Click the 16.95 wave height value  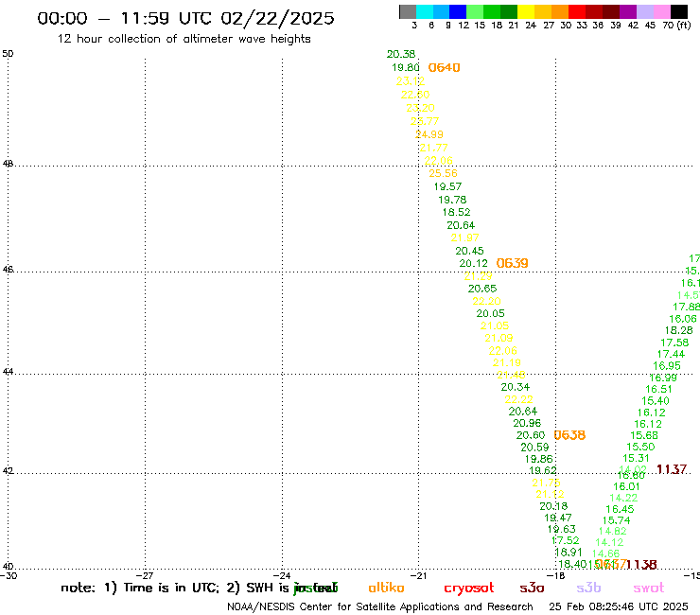click(x=667, y=366)
